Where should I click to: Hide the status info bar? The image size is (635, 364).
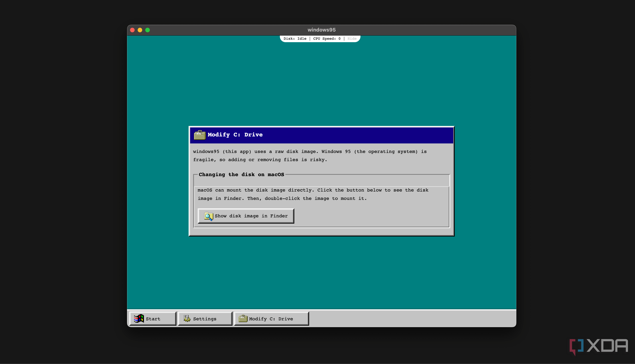(x=352, y=39)
